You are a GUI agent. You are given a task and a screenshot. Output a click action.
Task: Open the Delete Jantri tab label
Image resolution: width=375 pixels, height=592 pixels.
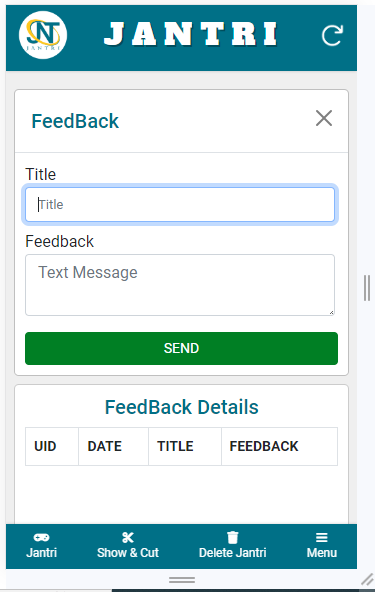click(233, 553)
